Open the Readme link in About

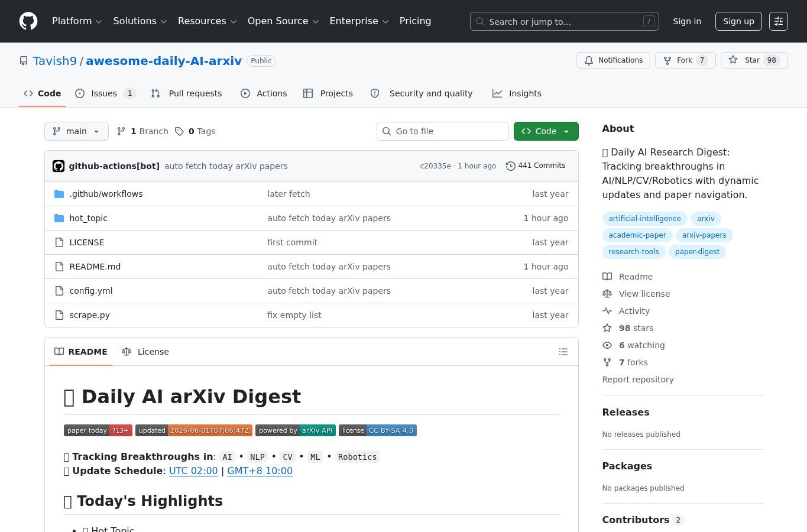628,277
